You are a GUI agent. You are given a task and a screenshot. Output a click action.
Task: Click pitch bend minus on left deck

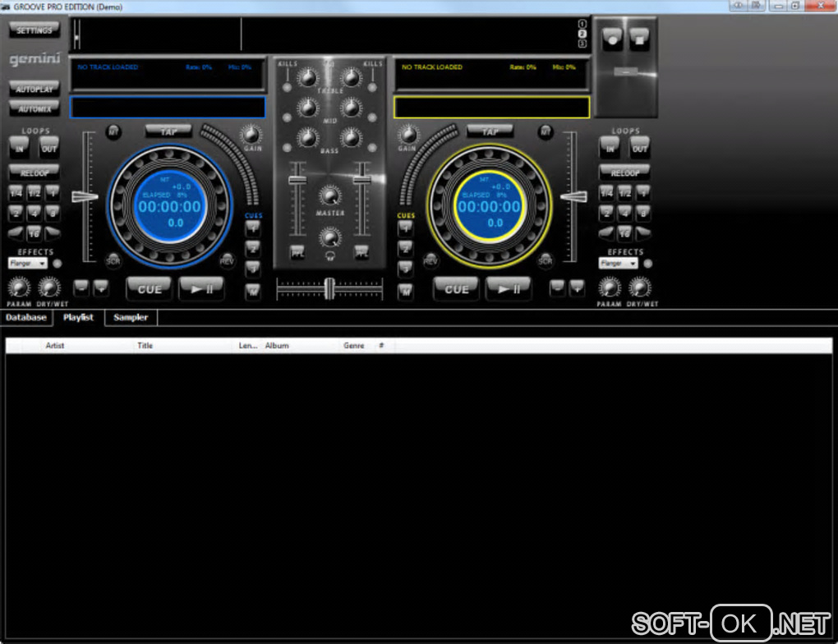[81, 288]
